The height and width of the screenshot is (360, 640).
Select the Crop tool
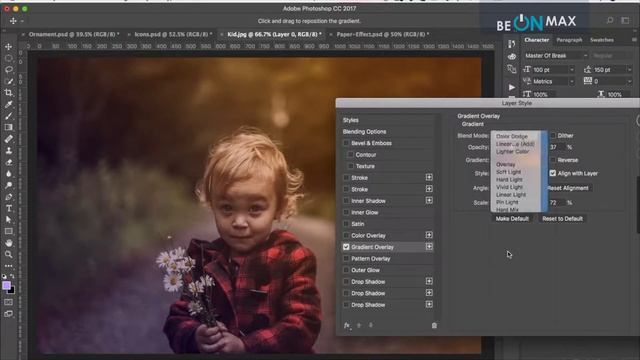(9, 93)
